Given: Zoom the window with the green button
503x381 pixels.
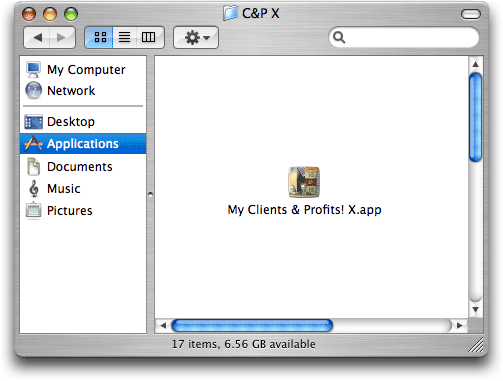Looking at the screenshot, I should 71,14.
